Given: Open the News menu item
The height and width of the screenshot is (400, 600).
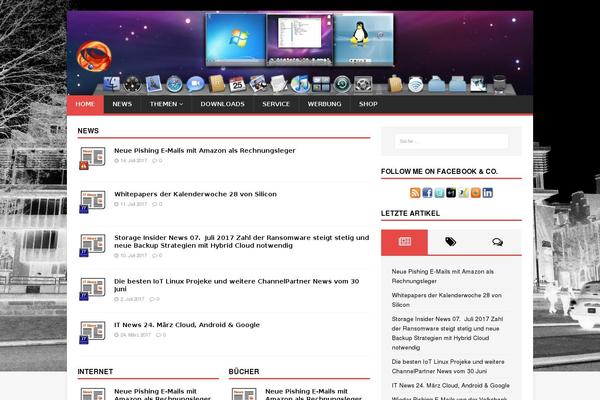Looking at the screenshot, I should (122, 104).
